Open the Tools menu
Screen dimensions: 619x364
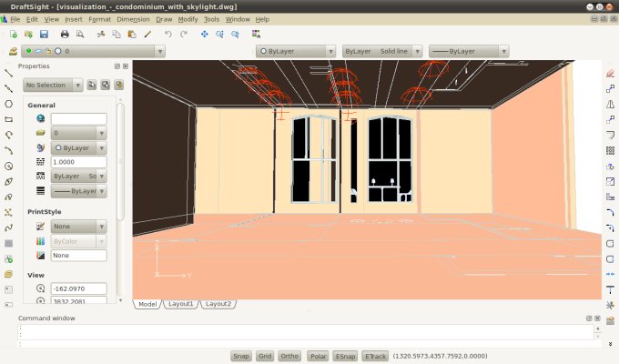click(211, 19)
